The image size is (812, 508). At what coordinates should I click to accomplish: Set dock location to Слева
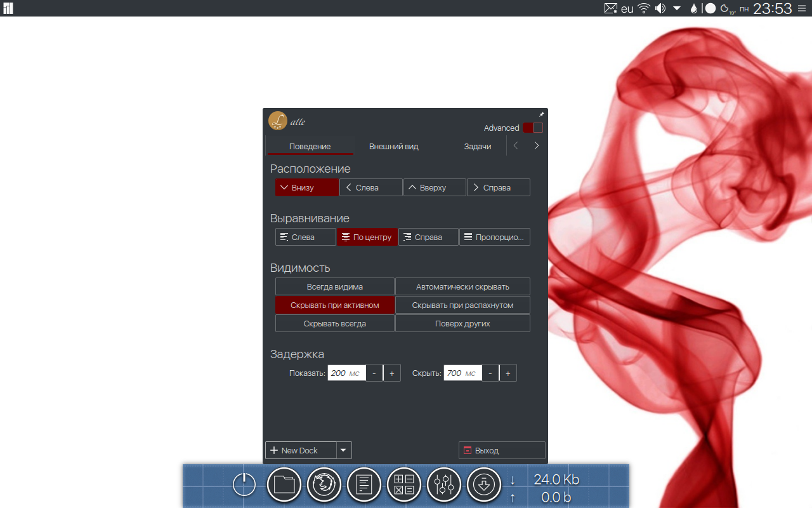click(x=371, y=187)
